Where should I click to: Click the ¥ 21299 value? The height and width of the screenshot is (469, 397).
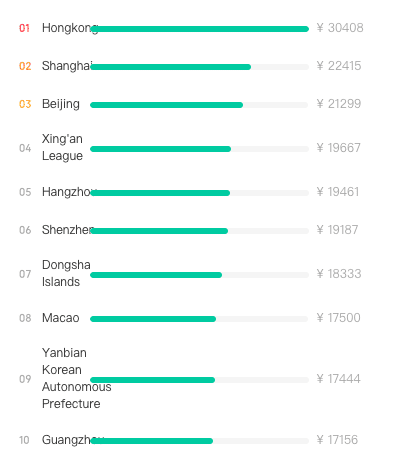tap(339, 104)
